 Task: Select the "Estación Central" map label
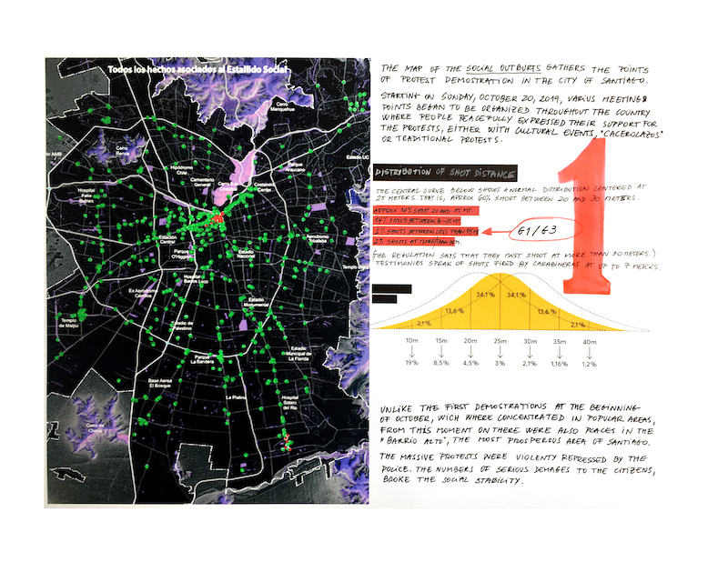click(168, 239)
